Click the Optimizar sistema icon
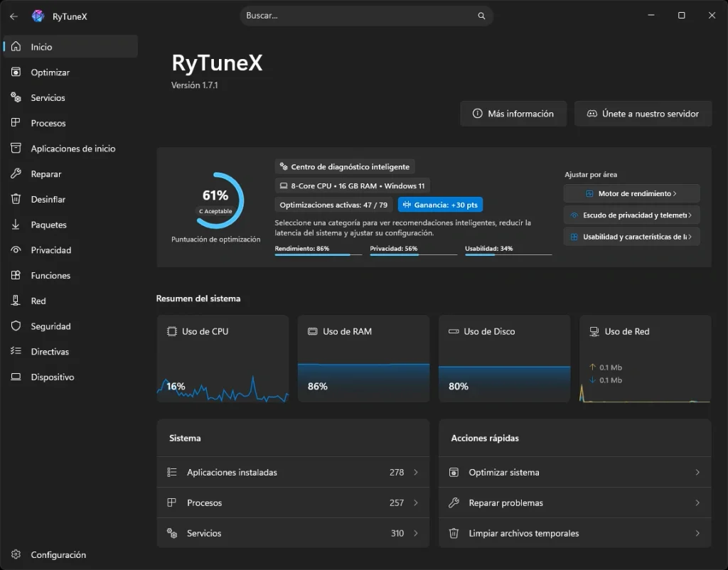The height and width of the screenshot is (570, 728). (x=454, y=472)
